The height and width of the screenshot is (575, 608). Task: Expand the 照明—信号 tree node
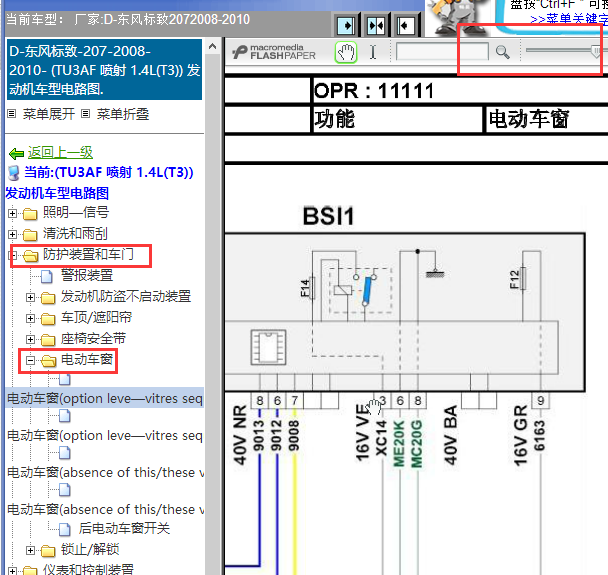(12, 213)
